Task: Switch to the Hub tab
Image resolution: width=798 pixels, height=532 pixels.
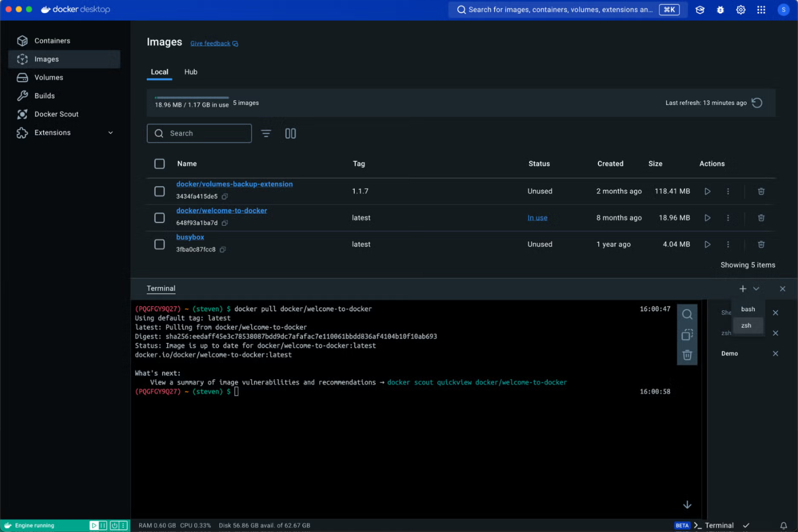Action: 190,72
